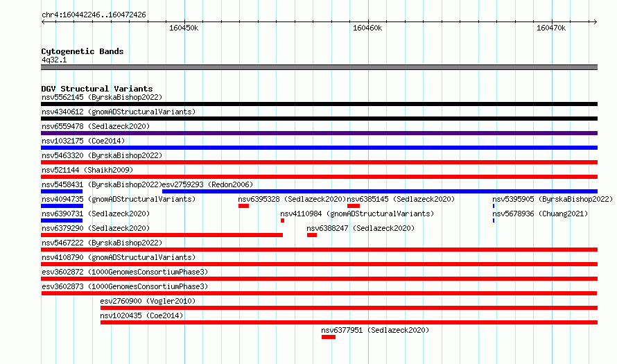Click the nsv6559478 (Sedlazeck2020) label
617x364 pixels.
click(96, 126)
